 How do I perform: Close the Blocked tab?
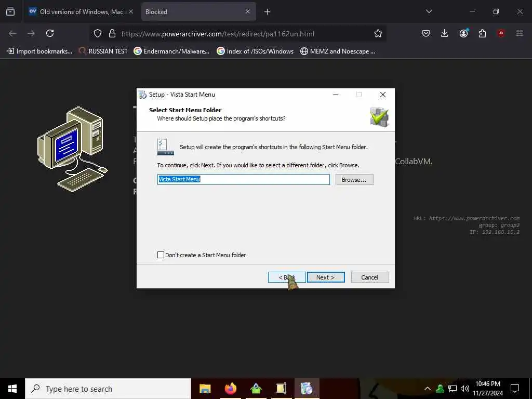(x=248, y=11)
